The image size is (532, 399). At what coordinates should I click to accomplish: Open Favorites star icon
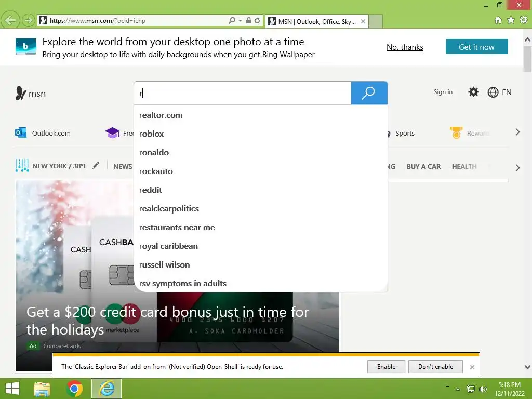tap(511, 20)
